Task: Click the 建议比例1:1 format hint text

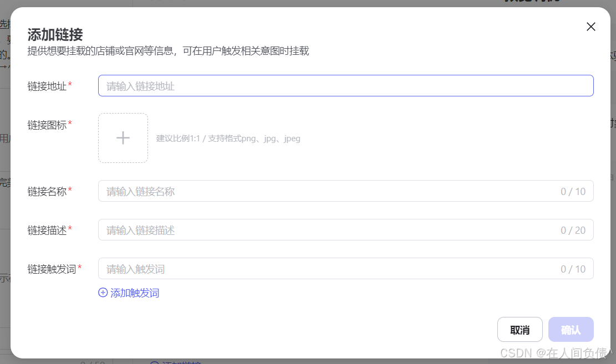Action: (228, 139)
